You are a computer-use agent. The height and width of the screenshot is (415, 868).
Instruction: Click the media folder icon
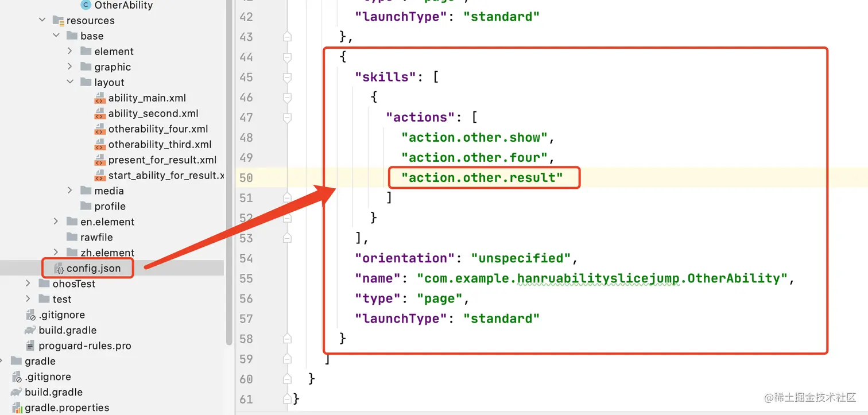pyautogui.click(x=86, y=191)
